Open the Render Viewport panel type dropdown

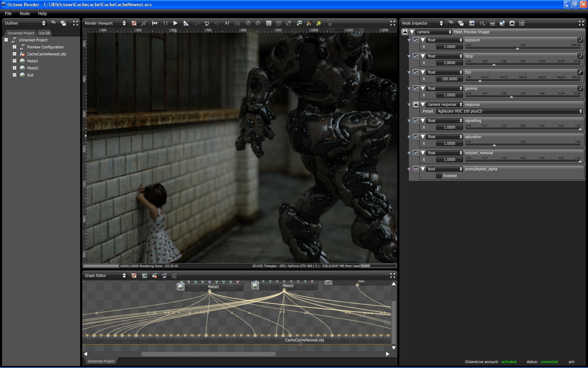[105, 23]
